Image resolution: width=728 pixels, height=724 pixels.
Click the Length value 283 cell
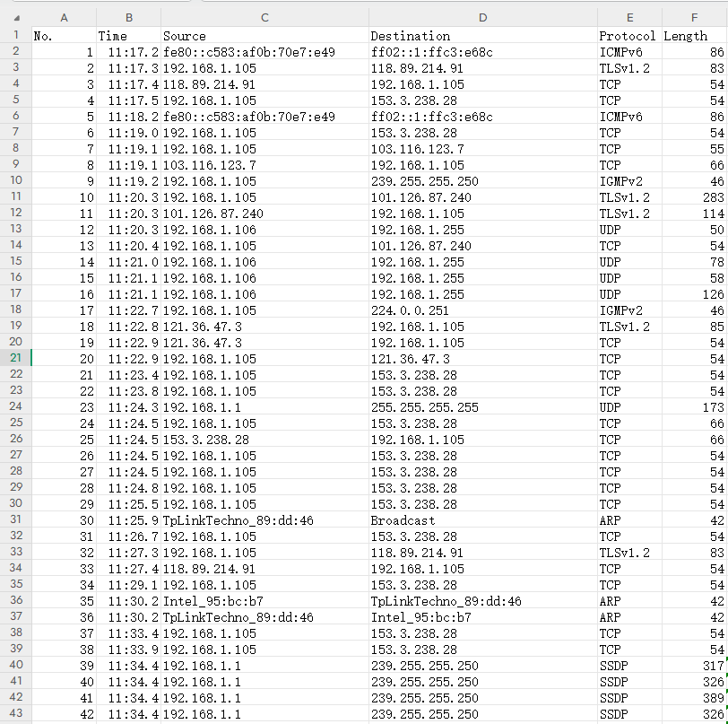pos(694,197)
